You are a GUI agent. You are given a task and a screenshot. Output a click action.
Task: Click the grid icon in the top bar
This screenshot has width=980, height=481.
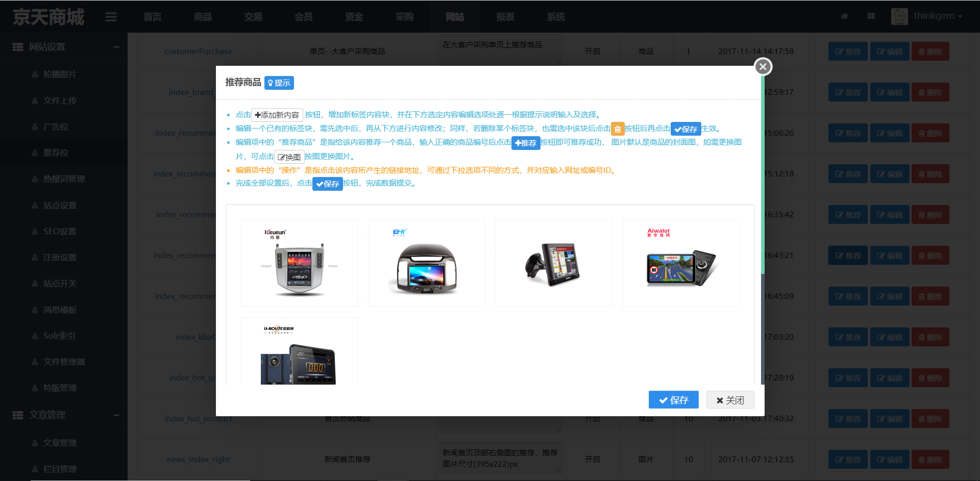click(871, 16)
